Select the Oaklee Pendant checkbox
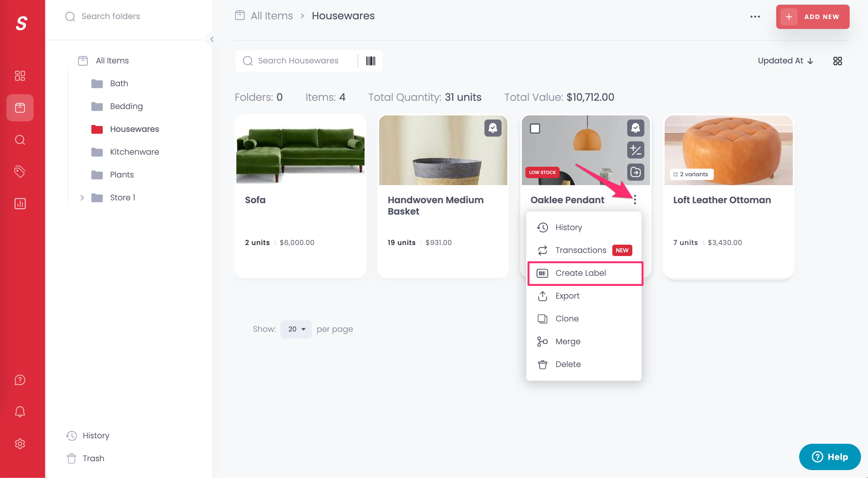Viewport: 868px width, 478px height. click(536, 128)
